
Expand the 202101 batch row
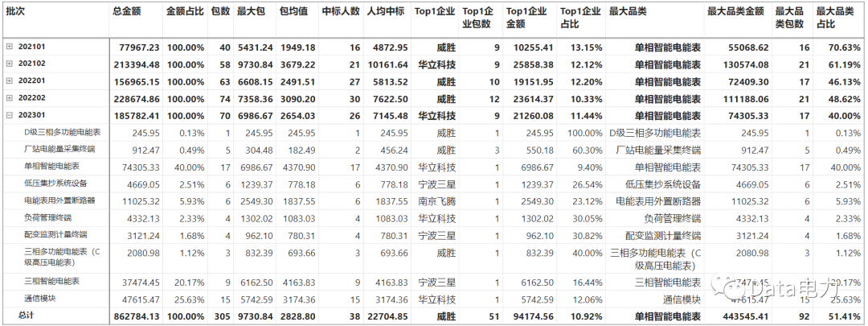click(x=9, y=47)
